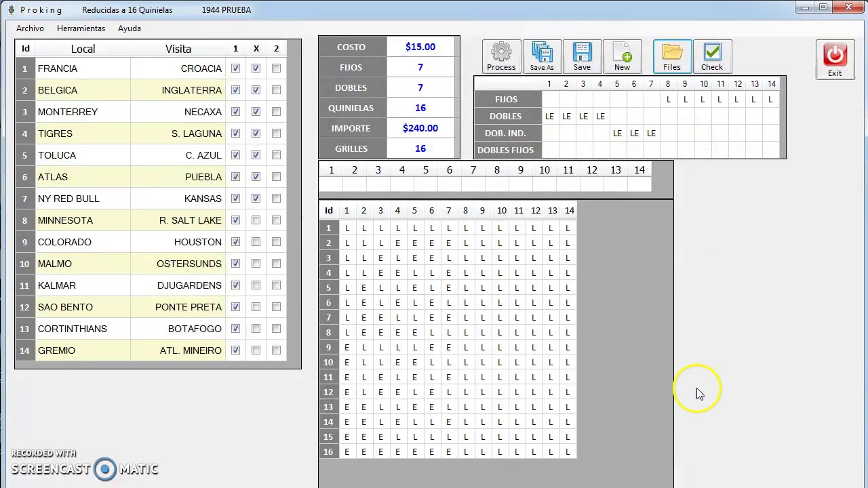Screen dimensions: 868x488
Task: Click the Check green checkmark icon
Action: 712,56
